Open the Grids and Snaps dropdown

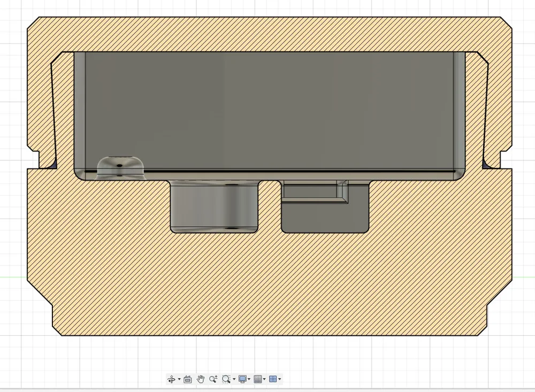click(265, 379)
